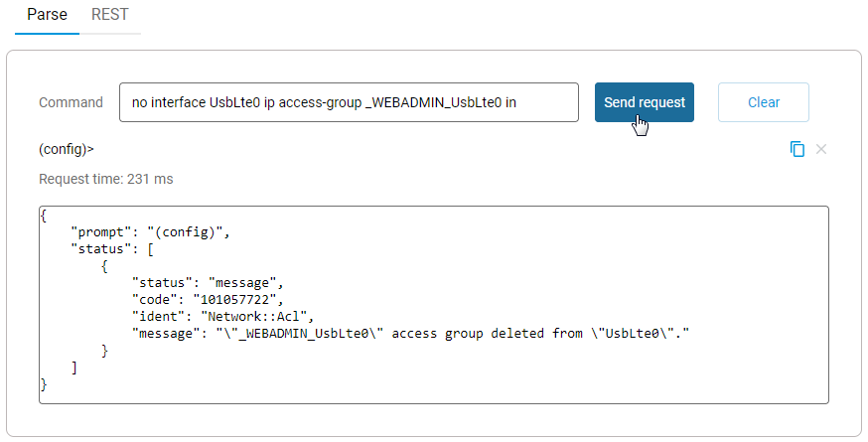Image resolution: width=868 pixels, height=442 pixels.
Task: Click the opening brace of the JSON output
Action: tap(44, 215)
